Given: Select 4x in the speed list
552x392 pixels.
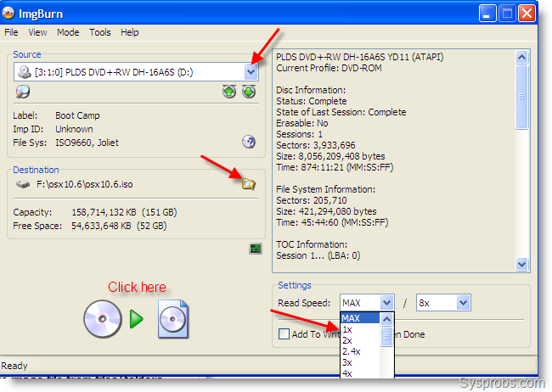Looking at the screenshot, I should [360, 373].
